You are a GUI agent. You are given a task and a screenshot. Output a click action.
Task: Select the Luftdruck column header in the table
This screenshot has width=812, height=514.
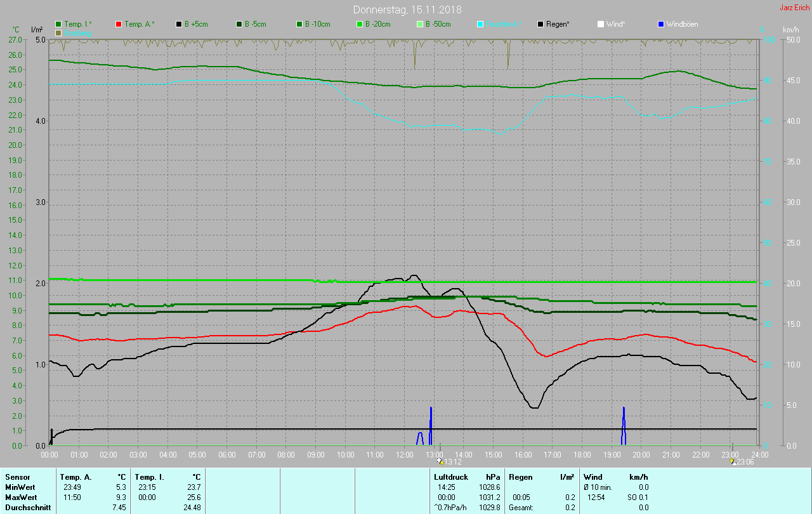click(x=451, y=477)
